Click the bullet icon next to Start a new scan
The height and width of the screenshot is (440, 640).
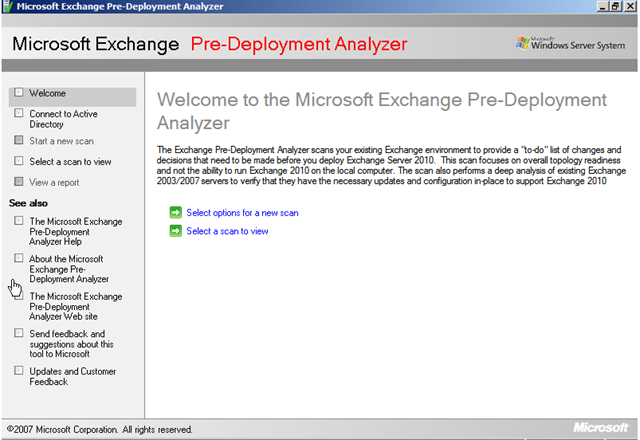coord(19,140)
